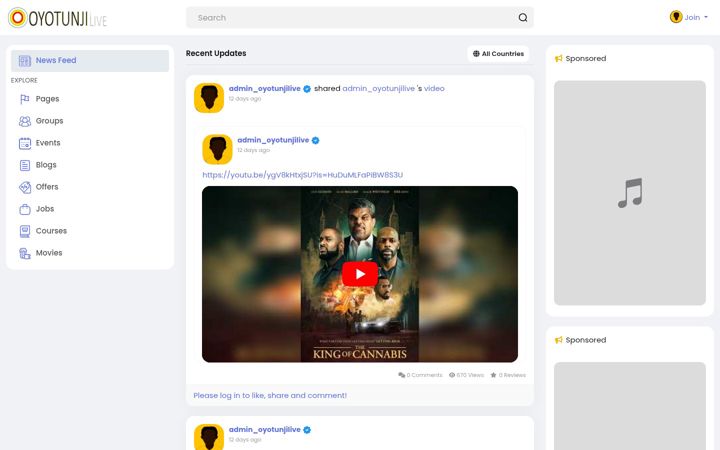Click the second Sponsored megaphone icon
The image size is (720, 450).
[558, 340]
